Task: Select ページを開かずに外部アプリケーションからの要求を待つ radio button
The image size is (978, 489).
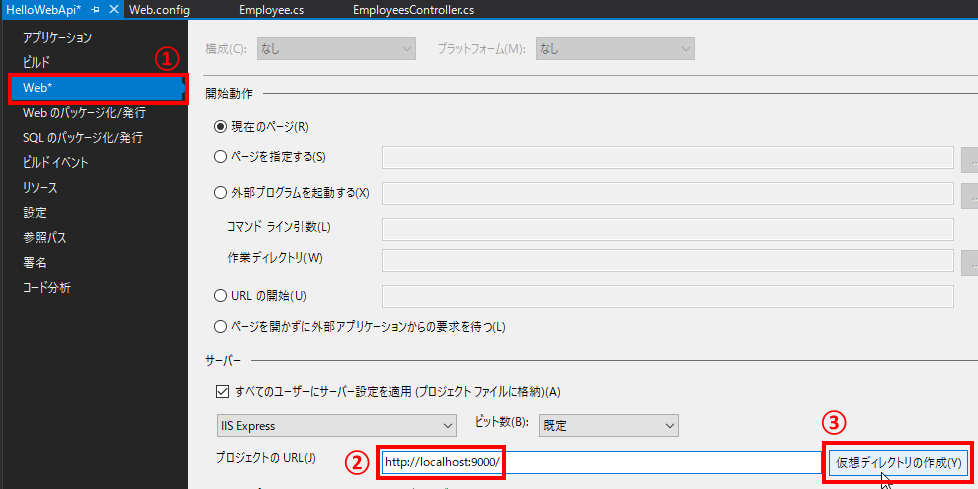Action: [x=220, y=326]
